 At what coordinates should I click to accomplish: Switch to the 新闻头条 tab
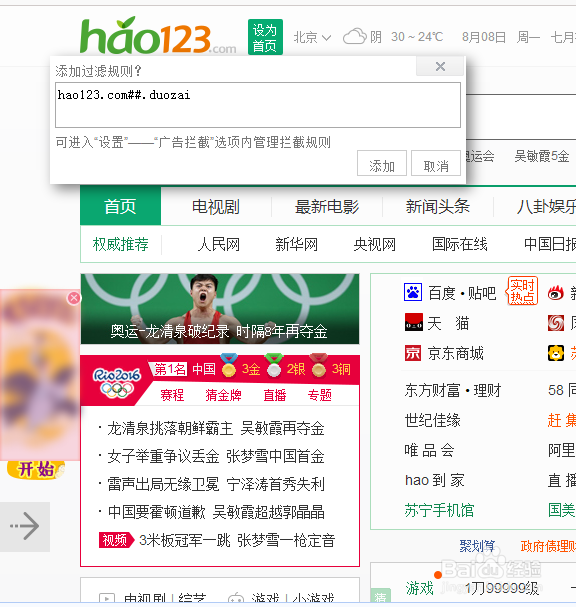coord(438,207)
